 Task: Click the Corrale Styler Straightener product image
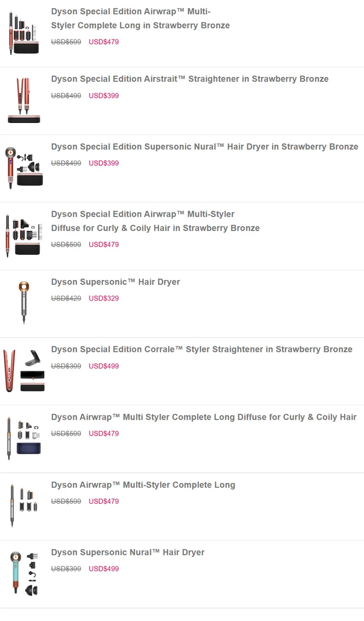tap(24, 371)
